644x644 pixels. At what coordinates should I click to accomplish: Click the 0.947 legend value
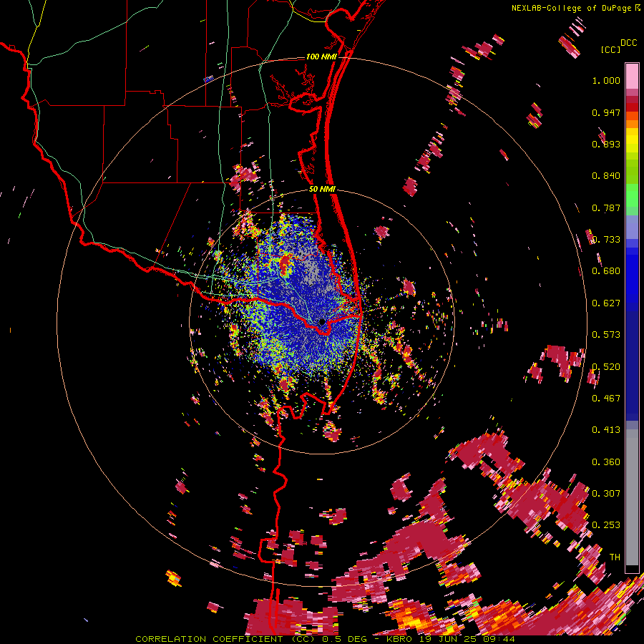pyautogui.click(x=606, y=112)
